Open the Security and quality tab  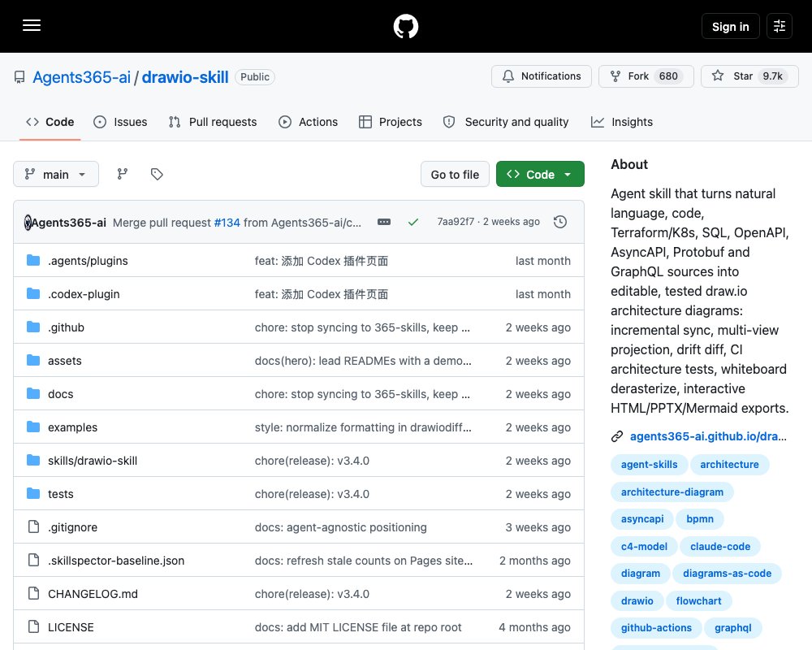tap(505, 122)
